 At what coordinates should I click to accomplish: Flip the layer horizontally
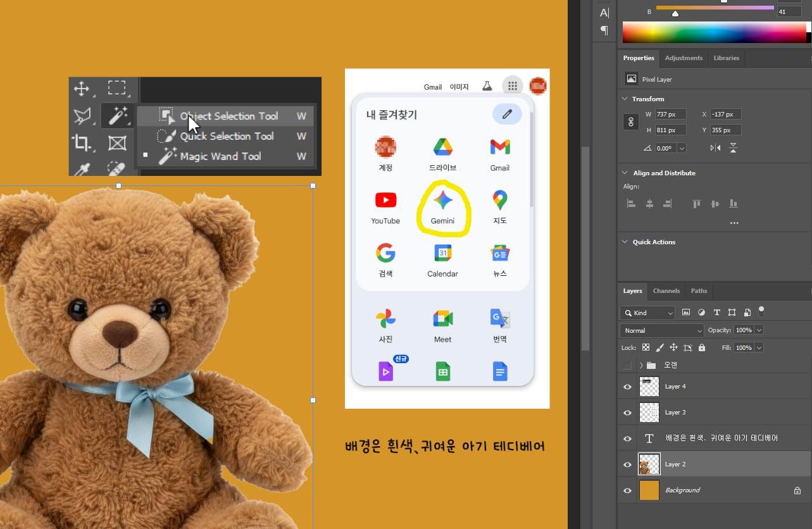coord(715,148)
